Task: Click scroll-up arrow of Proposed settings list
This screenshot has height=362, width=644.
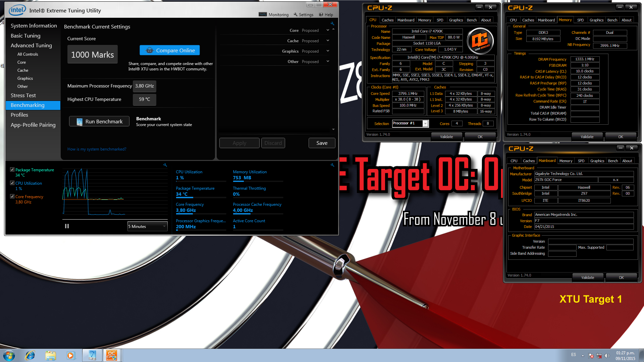Action: (333, 29)
